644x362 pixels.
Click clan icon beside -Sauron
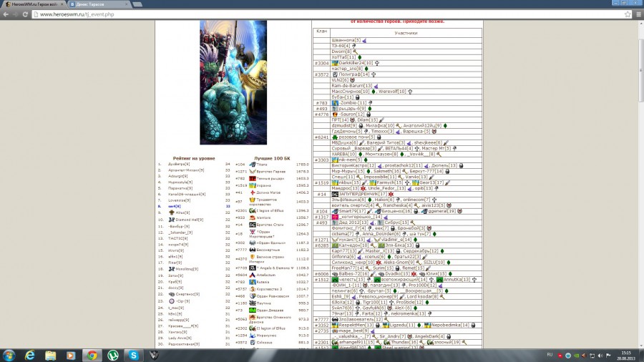[x=335, y=114]
